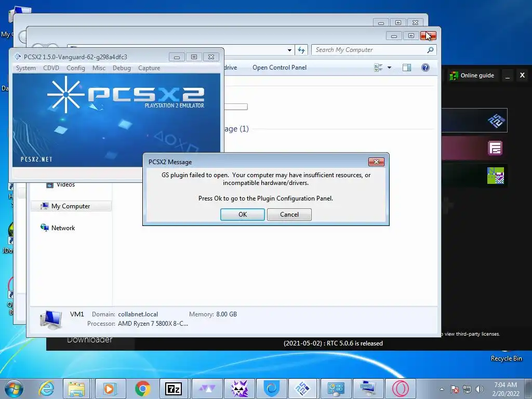Open the Misc menu in PCSX2
The height and width of the screenshot is (399, 532).
tap(99, 68)
